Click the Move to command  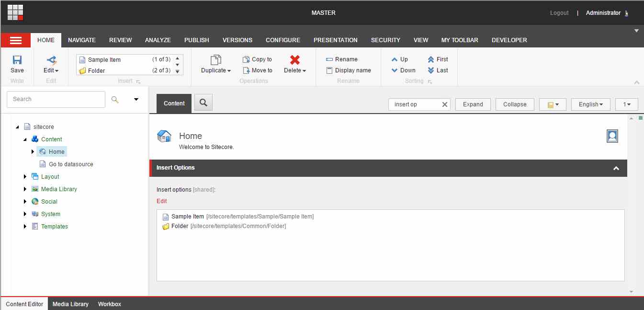257,70
